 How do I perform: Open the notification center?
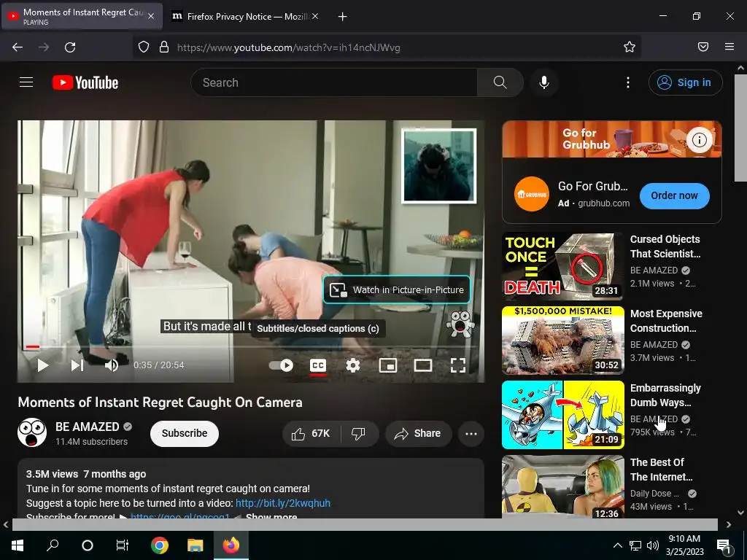coord(723,545)
